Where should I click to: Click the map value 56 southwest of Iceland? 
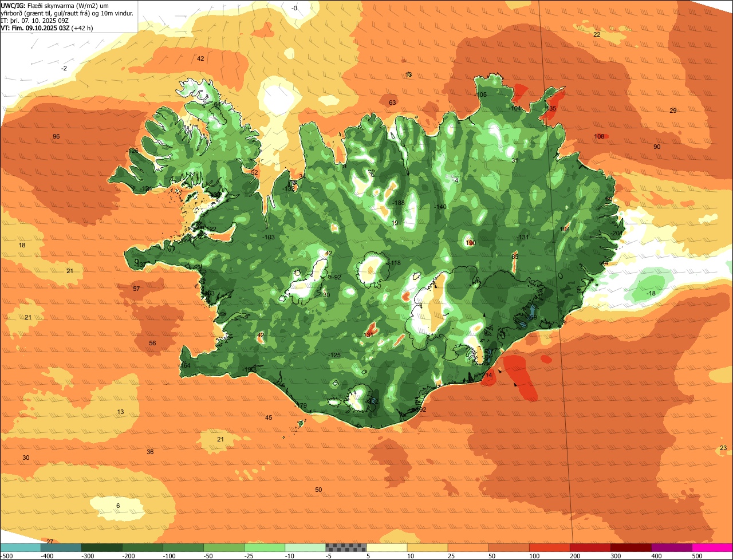(x=152, y=343)
